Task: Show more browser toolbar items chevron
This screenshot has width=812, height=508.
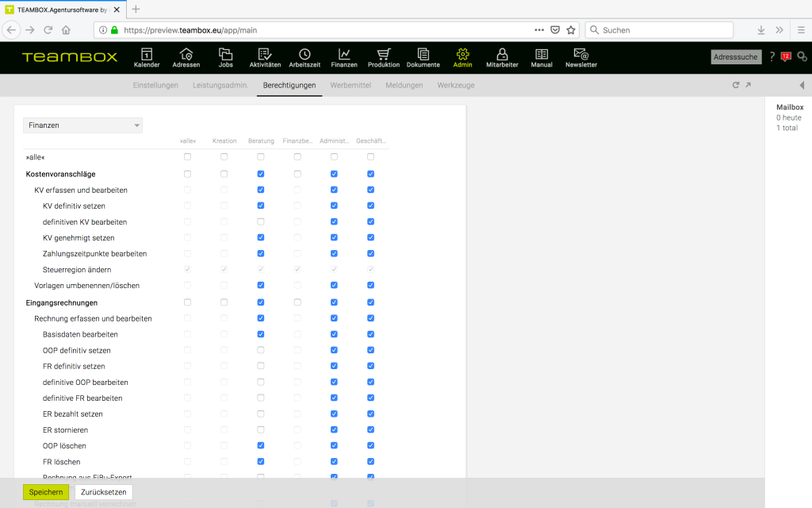Action: coord(779,30)
